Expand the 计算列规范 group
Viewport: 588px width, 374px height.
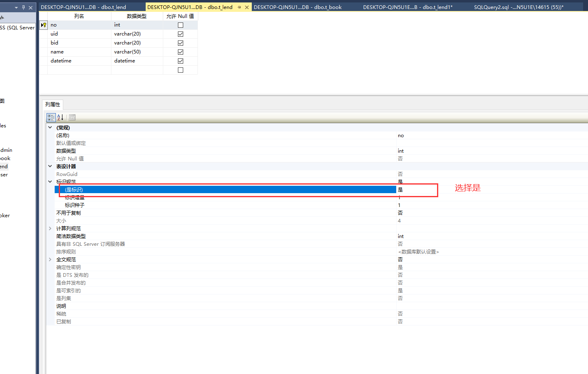50,228
